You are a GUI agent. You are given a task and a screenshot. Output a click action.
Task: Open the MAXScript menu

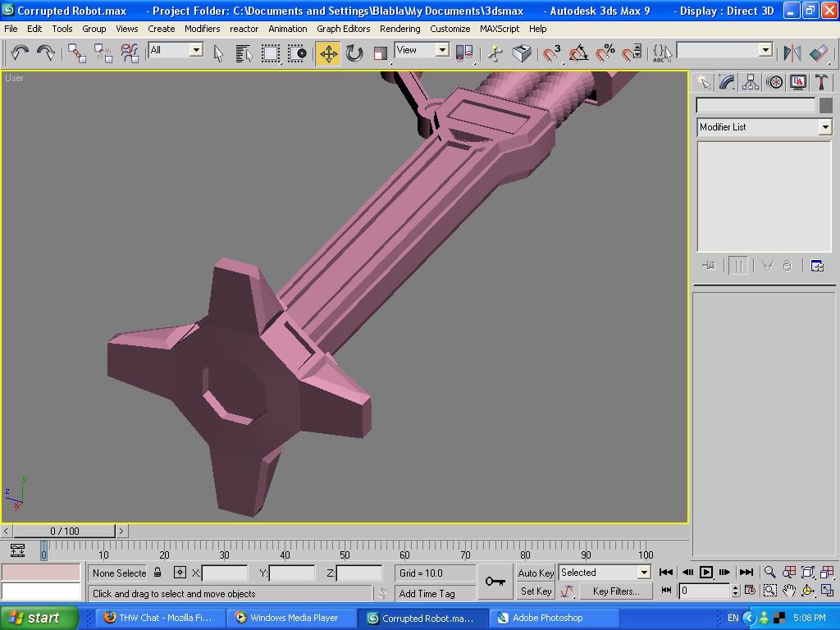[x=500, y=29]
